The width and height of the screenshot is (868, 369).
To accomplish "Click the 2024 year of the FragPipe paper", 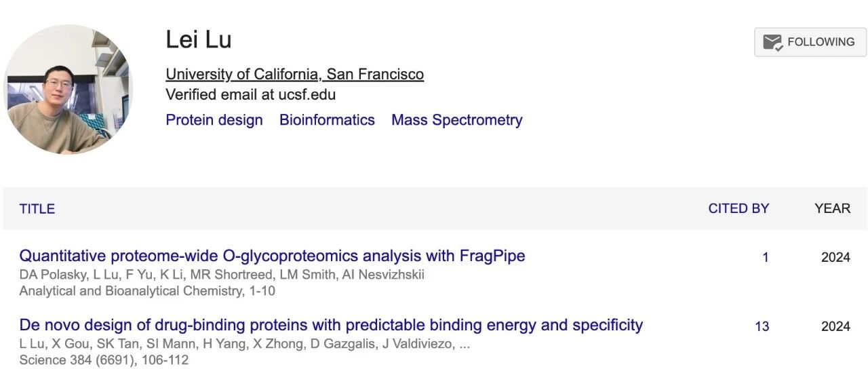I will tap(835, 258).
